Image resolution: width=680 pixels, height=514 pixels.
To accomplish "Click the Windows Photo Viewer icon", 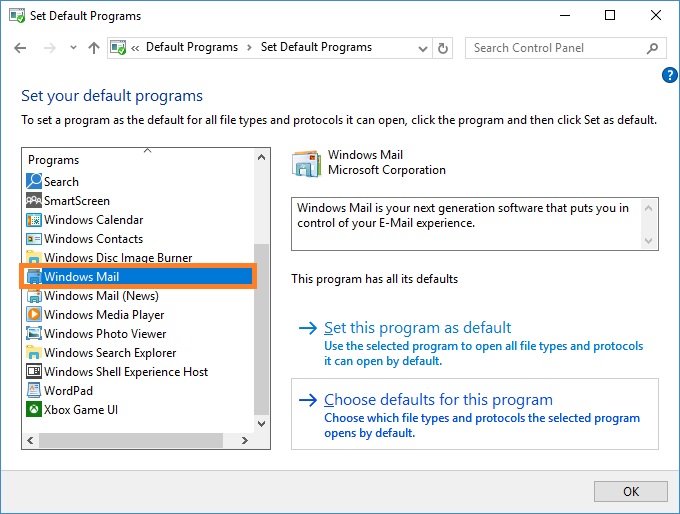I will [x=34, y=334].
